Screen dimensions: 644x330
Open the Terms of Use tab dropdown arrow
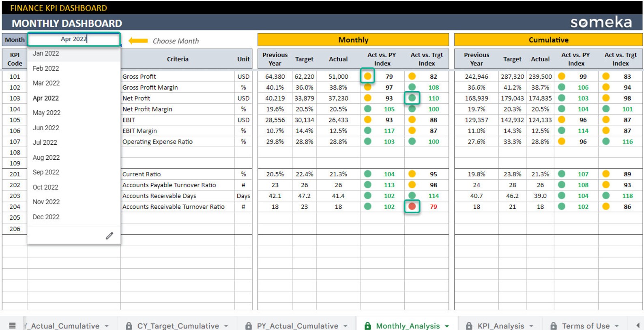coord(617,326)
